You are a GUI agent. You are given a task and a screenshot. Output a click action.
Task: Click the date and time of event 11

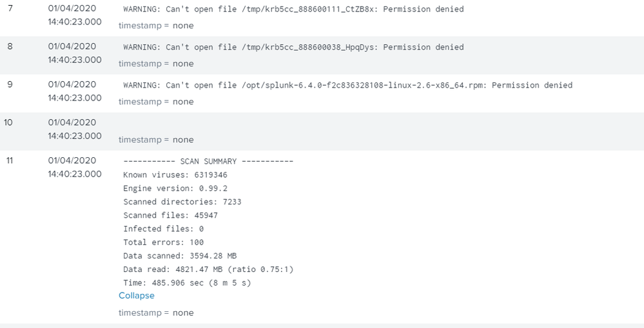(x=74, y=167)
